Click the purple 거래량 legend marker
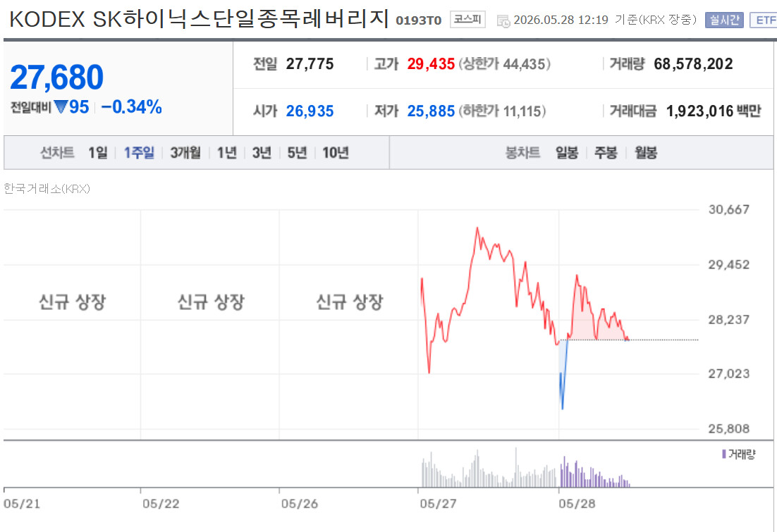Image resolution: width=777 pixels, height=532 pixels. click(x=724, y=454)
